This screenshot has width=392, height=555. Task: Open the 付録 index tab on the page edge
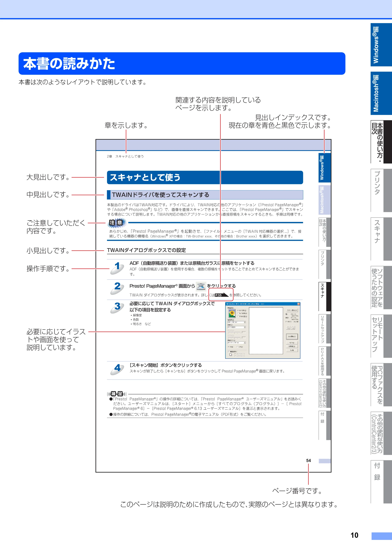[x=381, y=482]
